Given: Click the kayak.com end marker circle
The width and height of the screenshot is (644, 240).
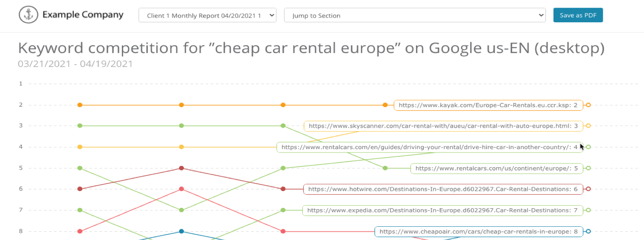Looking at the screenshot, I should click(588, 105).
